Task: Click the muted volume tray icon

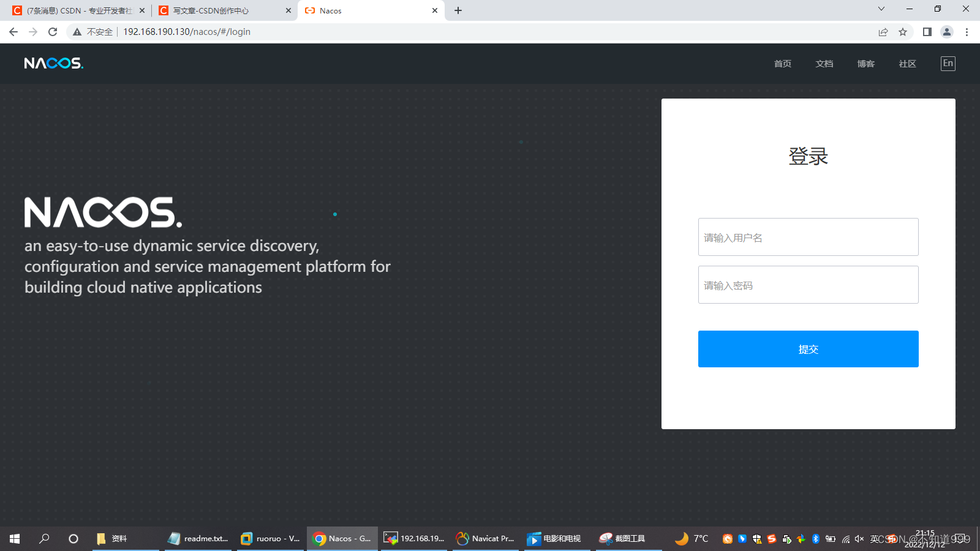Action: pyautogui.click(x=859, y=539)
